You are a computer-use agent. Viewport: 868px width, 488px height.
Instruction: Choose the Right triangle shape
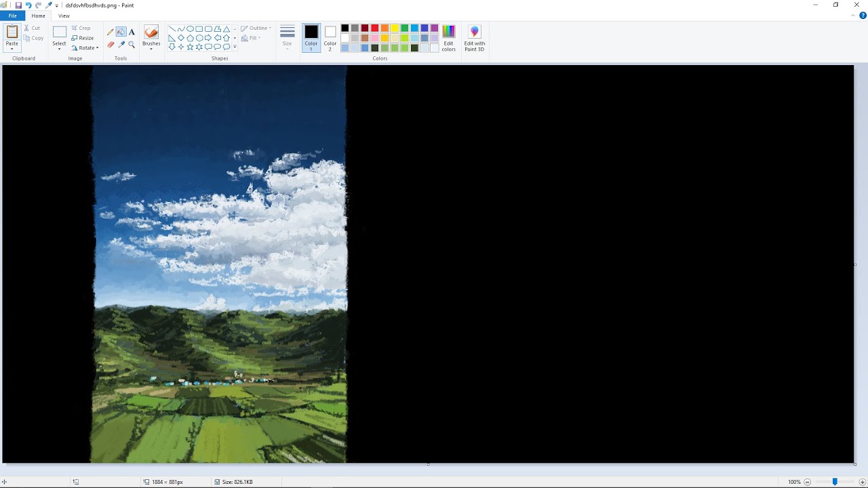172,38
